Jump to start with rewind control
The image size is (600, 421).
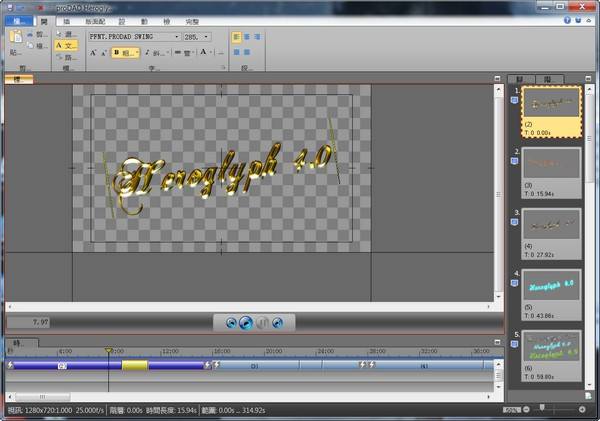231,322
